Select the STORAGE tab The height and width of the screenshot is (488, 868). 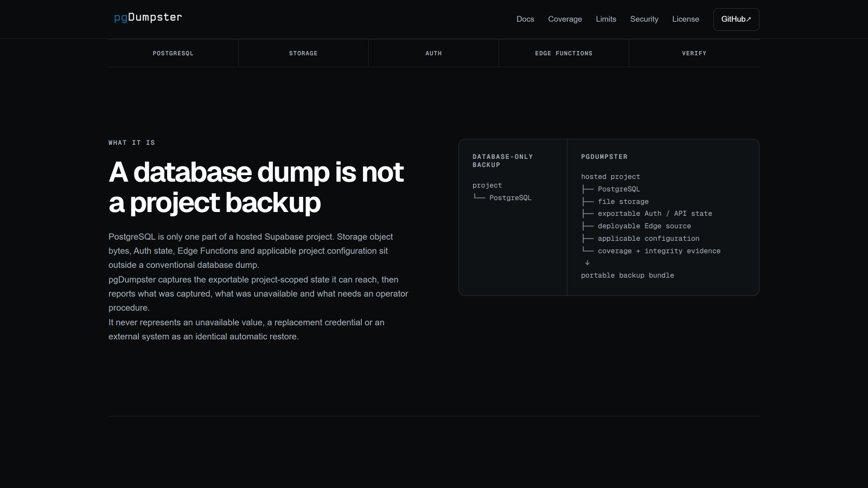click(x=303, y=53)
